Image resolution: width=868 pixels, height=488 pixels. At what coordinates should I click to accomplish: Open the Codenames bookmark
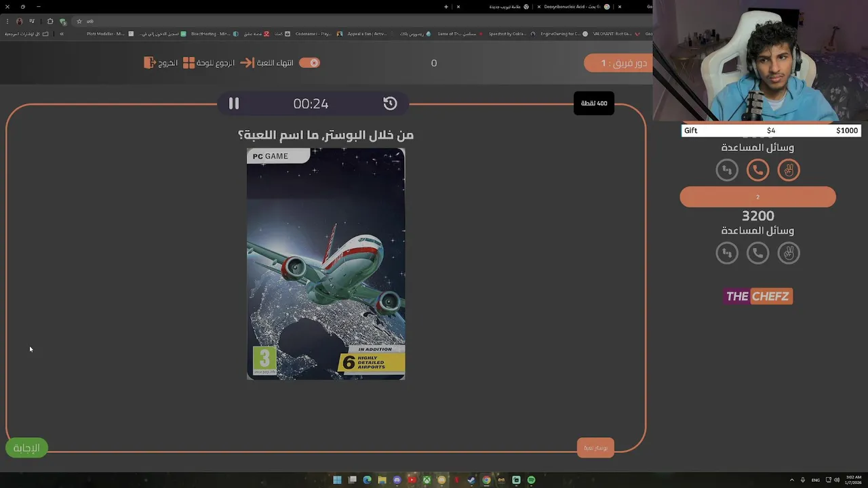pos(319,34)
